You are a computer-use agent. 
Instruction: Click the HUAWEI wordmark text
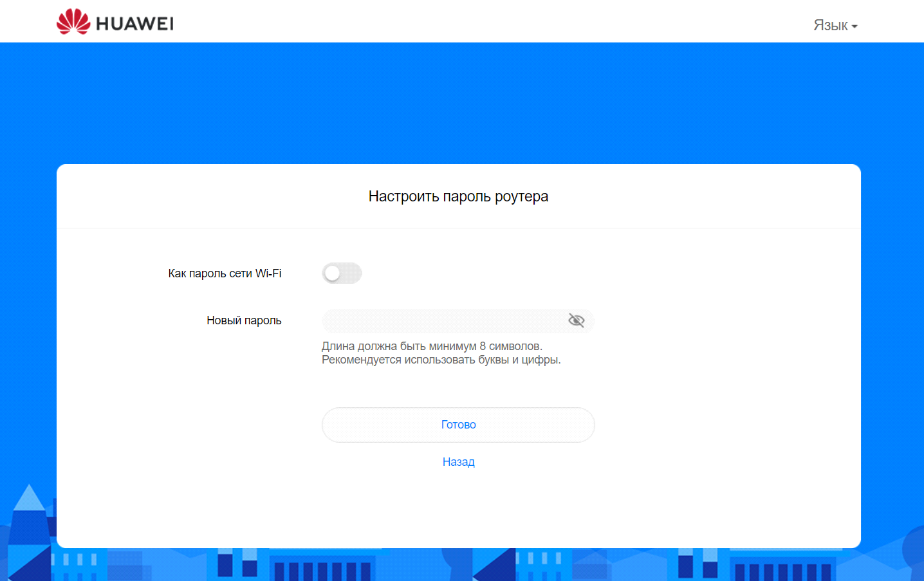[x=134, y=24]
